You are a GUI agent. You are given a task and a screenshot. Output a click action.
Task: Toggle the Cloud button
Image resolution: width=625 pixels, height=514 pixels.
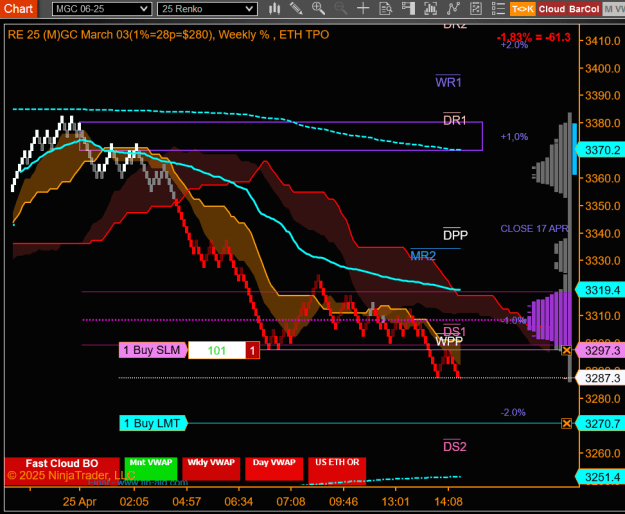coord(552,9)
